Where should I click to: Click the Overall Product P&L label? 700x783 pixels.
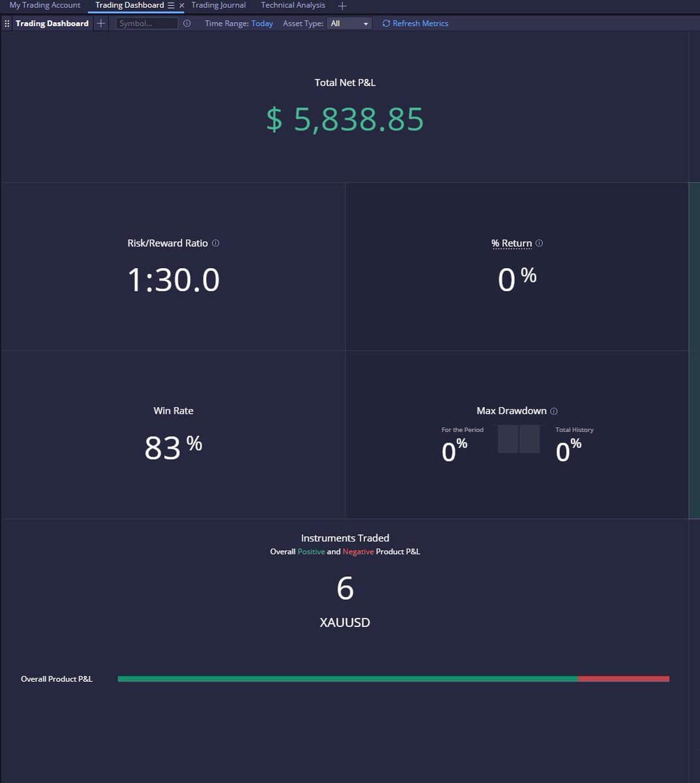(57, 679)
